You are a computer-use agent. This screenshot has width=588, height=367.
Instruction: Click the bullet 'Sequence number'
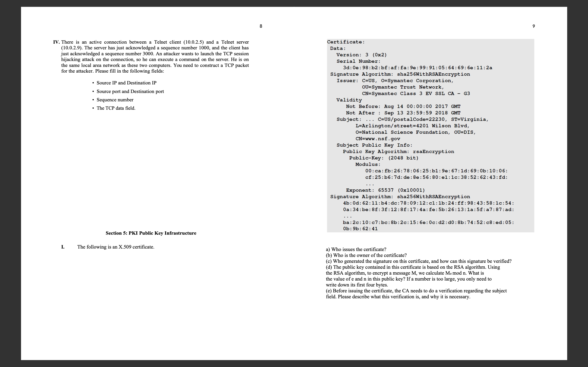coord(115,99)
